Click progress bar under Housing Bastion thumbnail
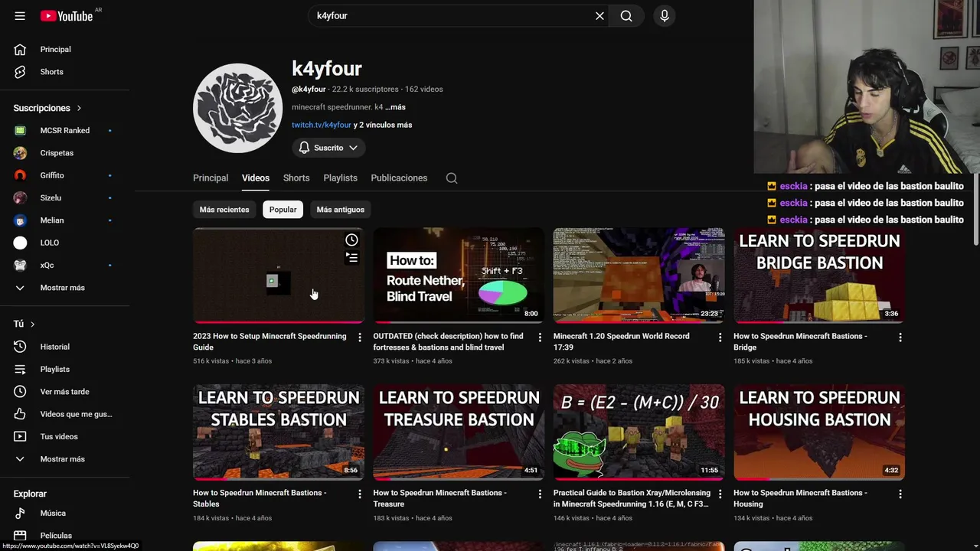Image resolution: width=980 pixels, height=551 pixels. (x=819, y=479)
